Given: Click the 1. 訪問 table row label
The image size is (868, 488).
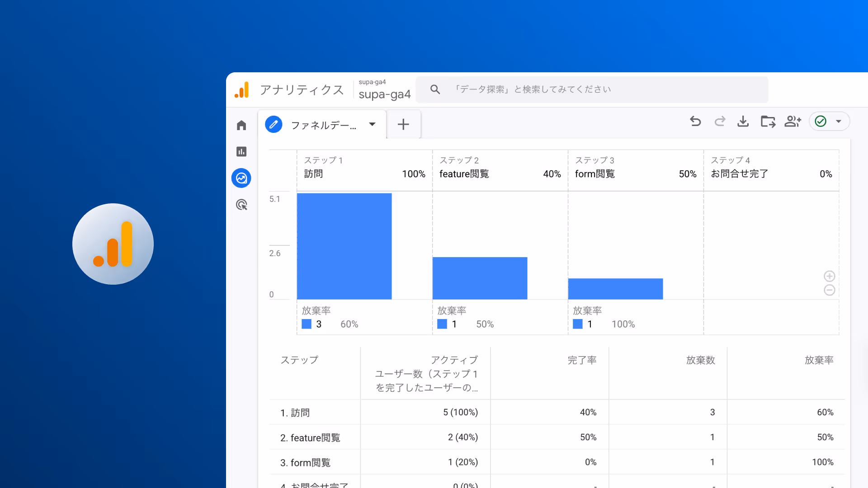Looking at the screenshot, I should (295, 413).
